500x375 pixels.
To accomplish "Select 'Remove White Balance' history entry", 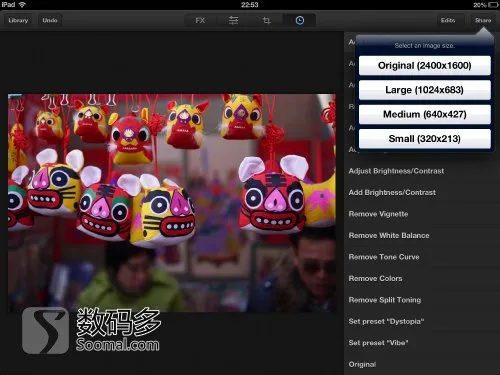I will pos(422,236).
